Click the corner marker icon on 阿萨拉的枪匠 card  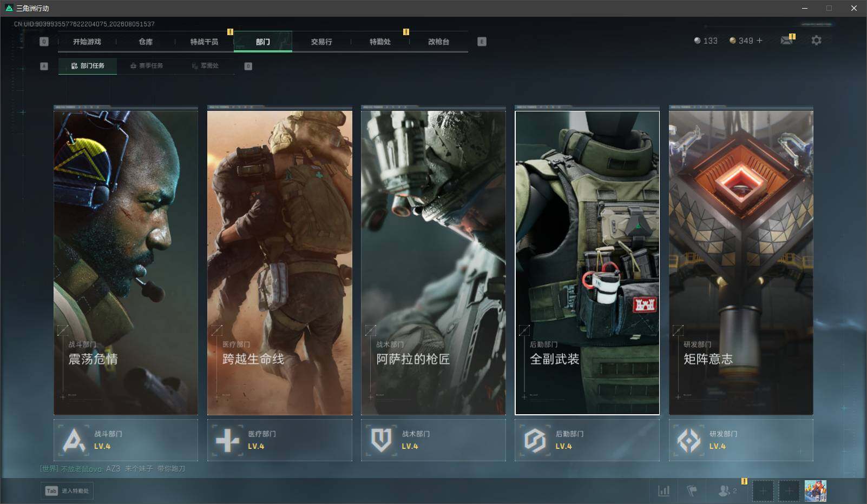370,330
